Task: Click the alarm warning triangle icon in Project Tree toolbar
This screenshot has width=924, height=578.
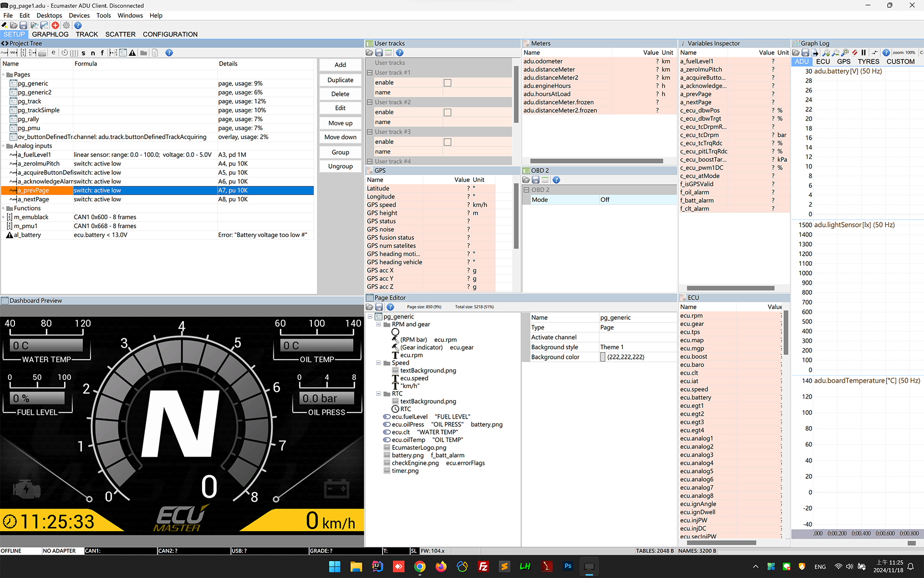Action: tap(132, 53)
